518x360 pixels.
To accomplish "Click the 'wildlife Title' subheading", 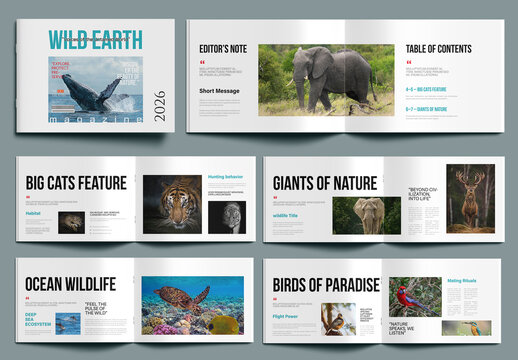I will (285, 216).
